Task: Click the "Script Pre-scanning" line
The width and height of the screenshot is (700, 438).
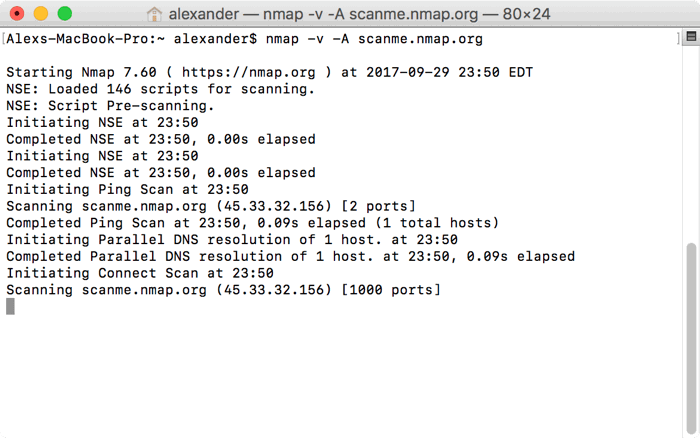Action: 110,106
